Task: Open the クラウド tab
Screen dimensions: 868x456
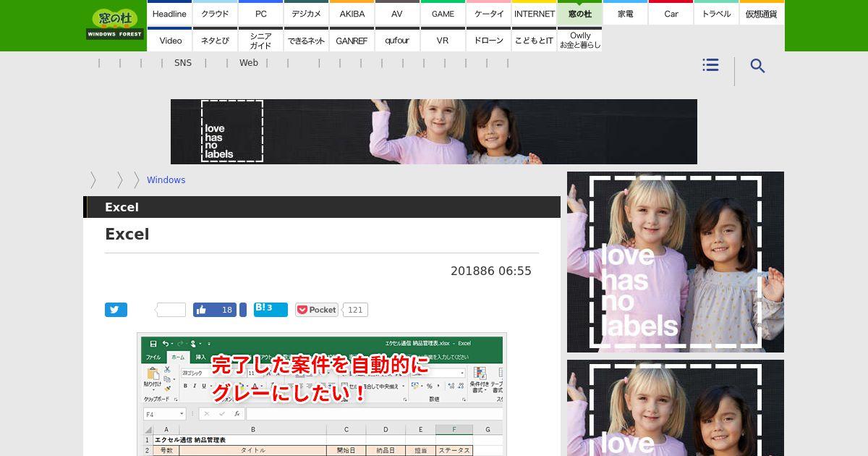Action: [x=215, y=13]
